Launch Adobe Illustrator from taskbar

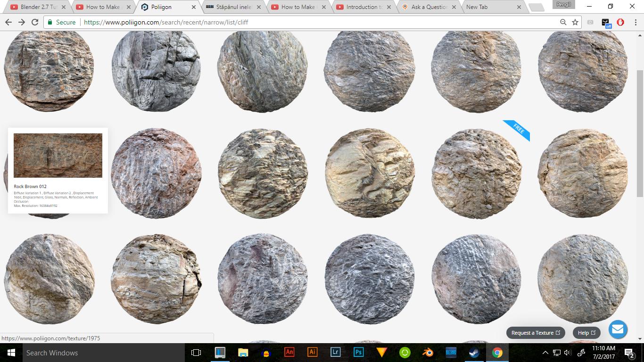point(312,353)
